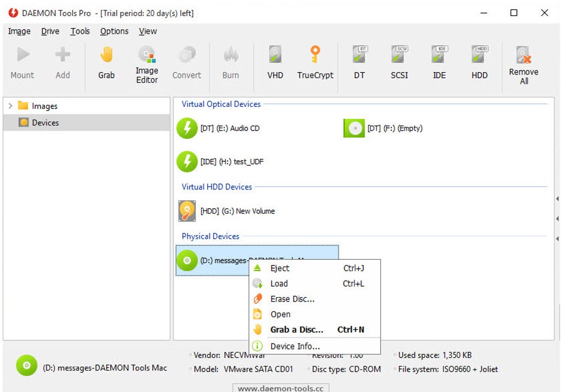Image resolution: width=562 pixels, height=392 pixels.
Task: Choose Eject from the context menu
Action: tap(314, 268)
